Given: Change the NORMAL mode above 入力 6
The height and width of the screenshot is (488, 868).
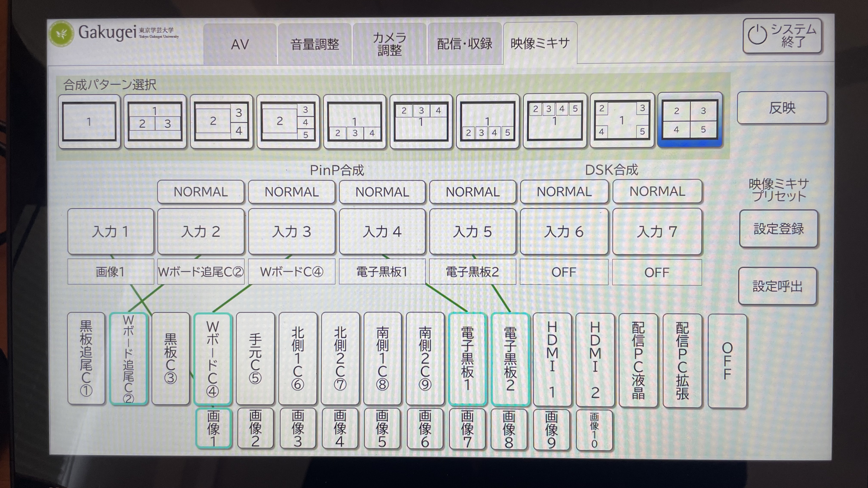Looking at the screenshot, I should (564, 191).
